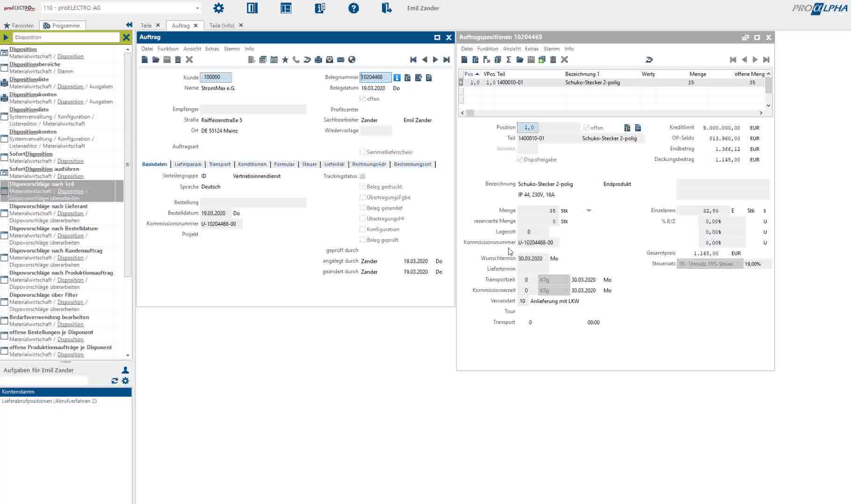Switch to RechnungsAdr tab
Screen dimensions: 851x504
[x=369, y=164]
